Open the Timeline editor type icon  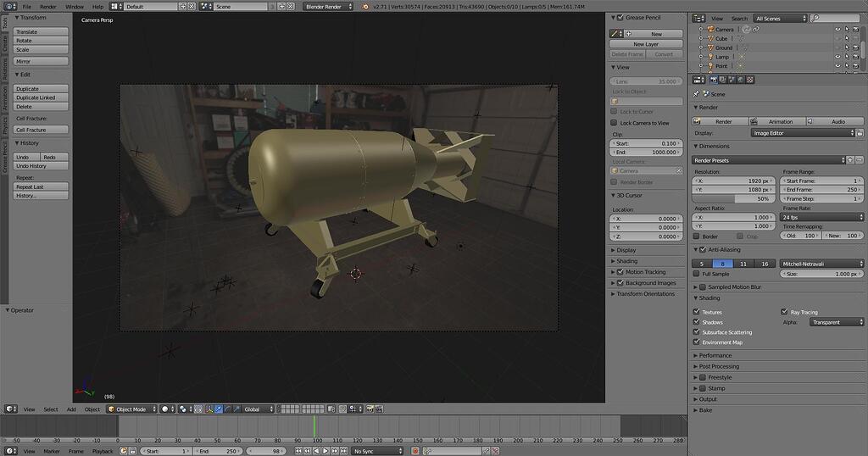click(x=10, y=451)
